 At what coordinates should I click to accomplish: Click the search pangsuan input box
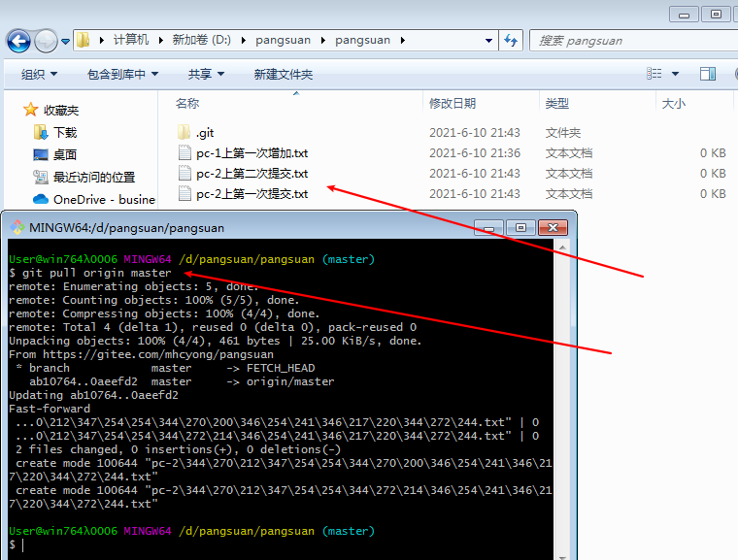click(621, 41)
